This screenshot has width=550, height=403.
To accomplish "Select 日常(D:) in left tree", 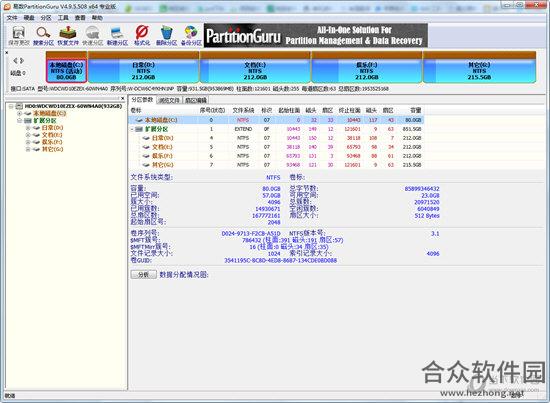I will 52,128.
